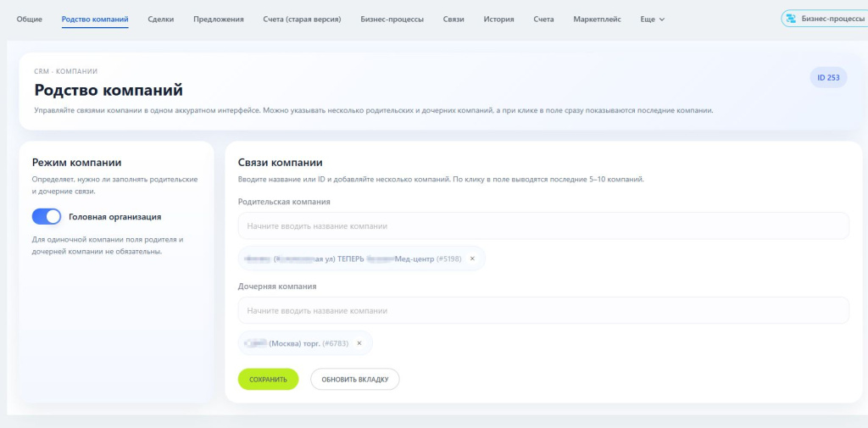Remove child company chip #6783
The image size is (868, 428).
point(359,343)
